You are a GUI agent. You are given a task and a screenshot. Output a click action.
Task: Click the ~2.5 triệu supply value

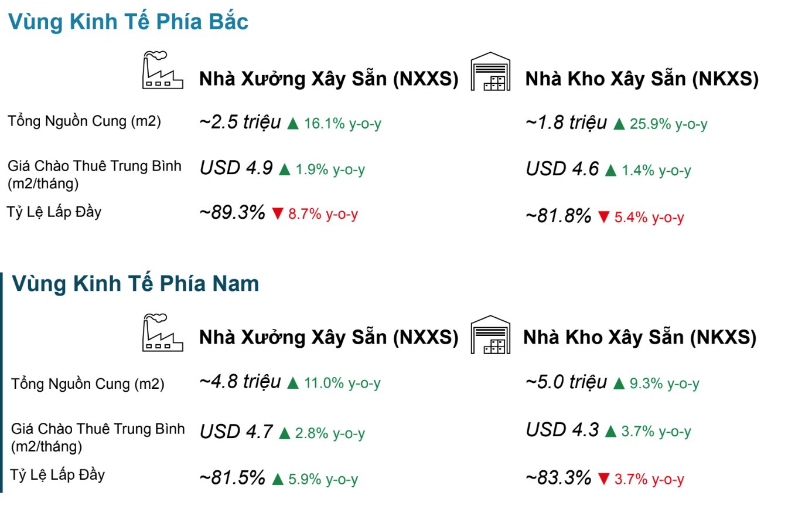pyautogui.click(x=240, y=123)
